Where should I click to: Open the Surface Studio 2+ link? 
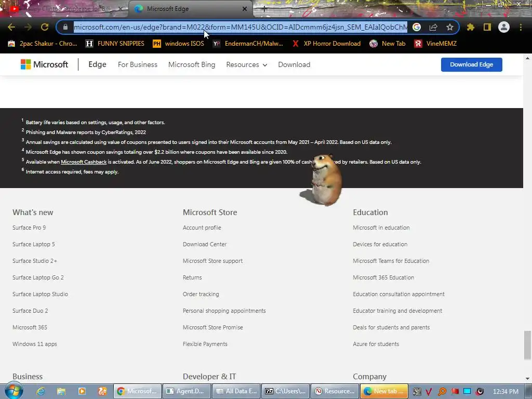click(x=35, y=261)
